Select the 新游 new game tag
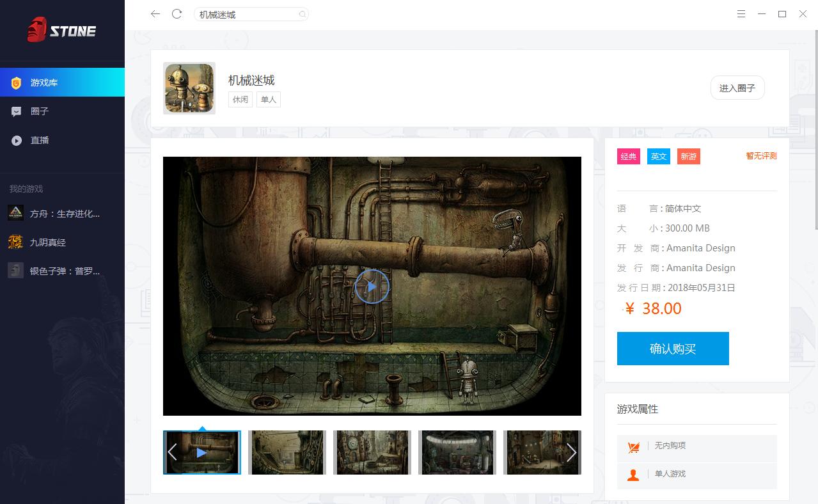 coord(688,156)
